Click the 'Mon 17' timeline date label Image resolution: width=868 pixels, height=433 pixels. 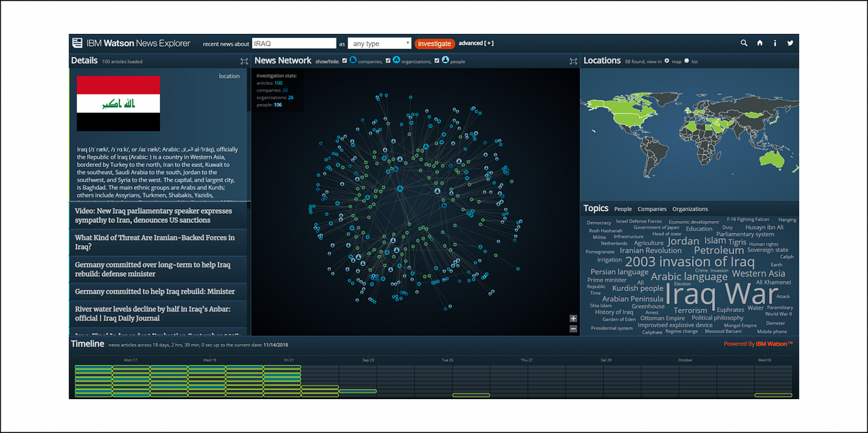click(x=130, y=360)
